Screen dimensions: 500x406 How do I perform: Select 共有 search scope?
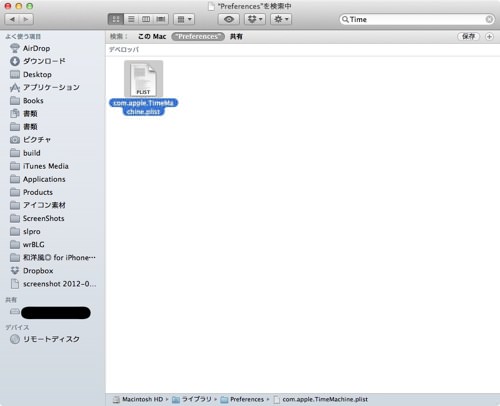[x=236, y=36]
